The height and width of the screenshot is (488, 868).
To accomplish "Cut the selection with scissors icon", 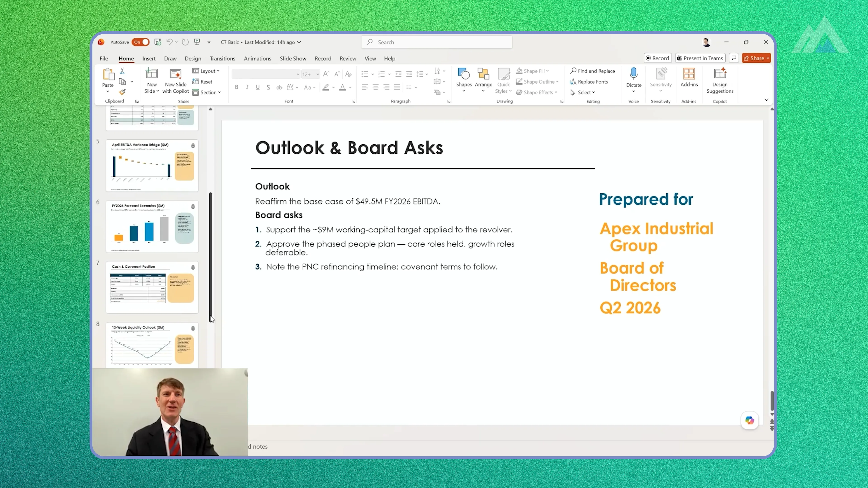I will pos(122,71).
